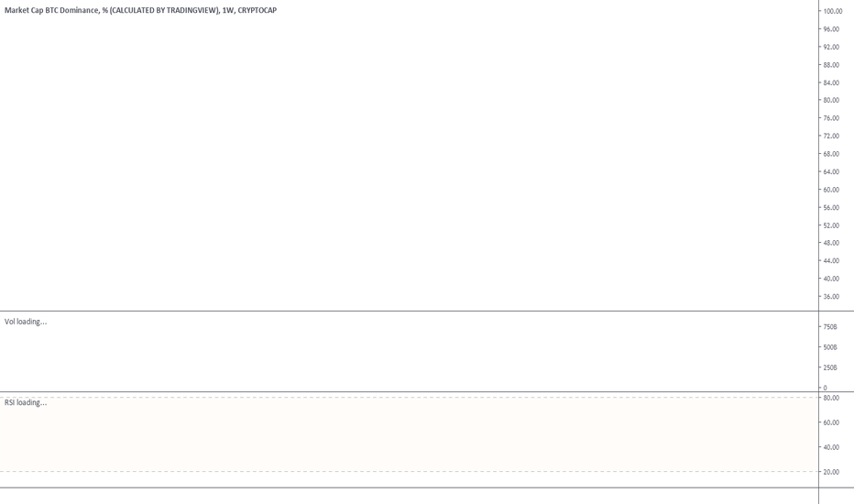
Task: Click the 250B volume scale label
Action: [x=830, y=367]
